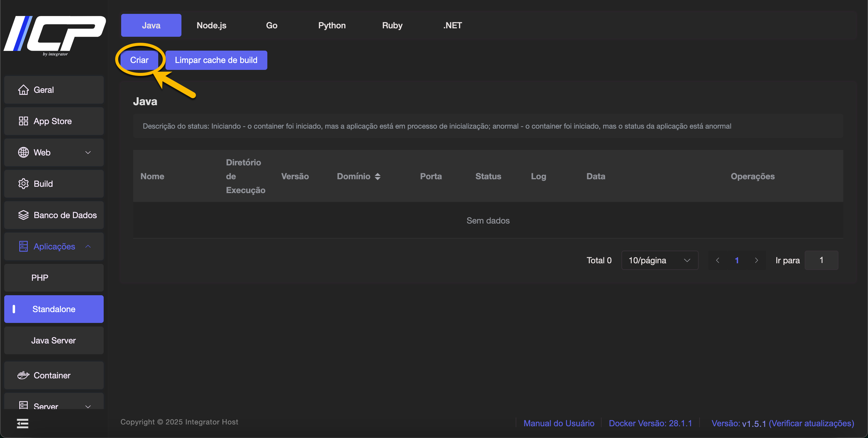This screenshot has width=868, height=438.
Task: Click the Banco de Dados layers icon
Action: [23, 215]
